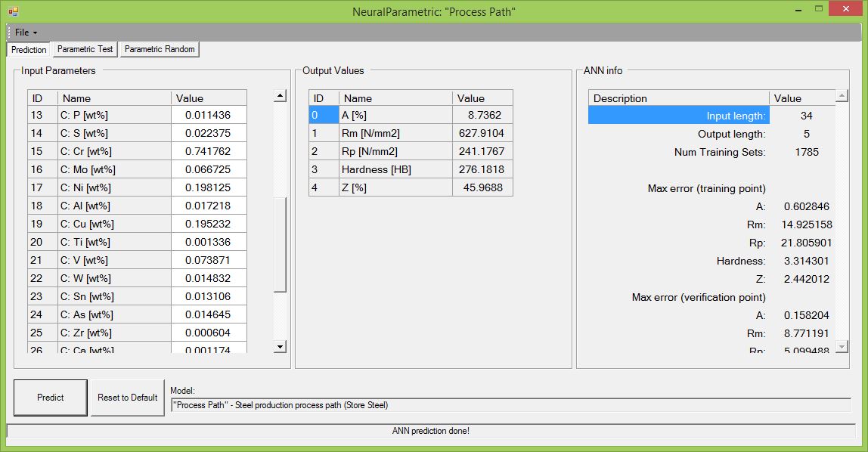Click the Input Parameters scrollbar thumb

click(280, 245)
